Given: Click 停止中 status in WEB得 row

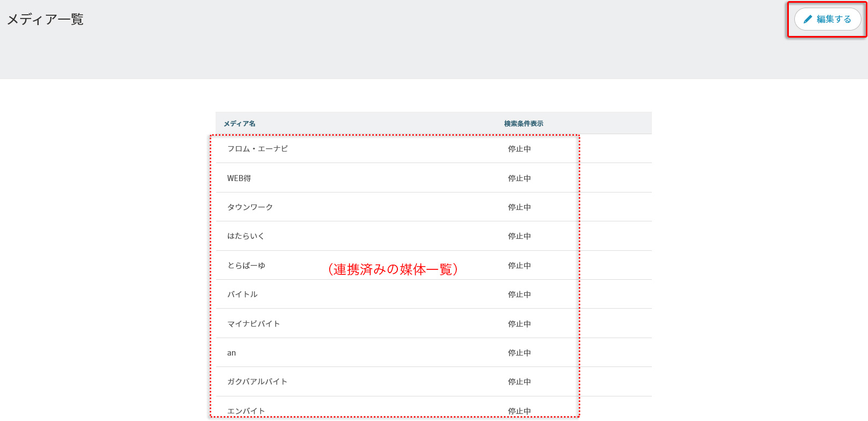Looking at the screenshot, I should click(519, 178).
